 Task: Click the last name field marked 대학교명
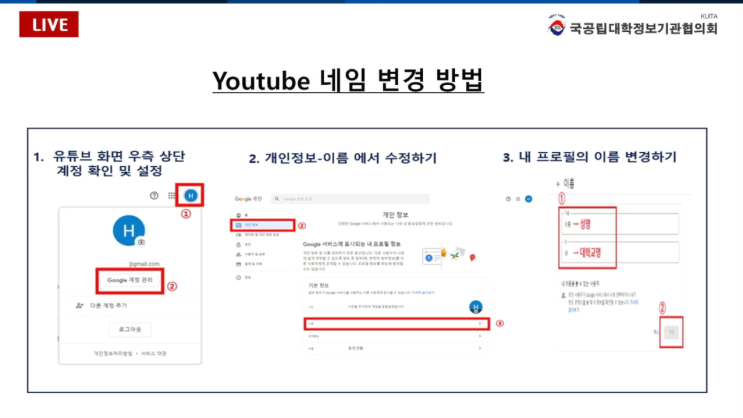click(620, 253)
